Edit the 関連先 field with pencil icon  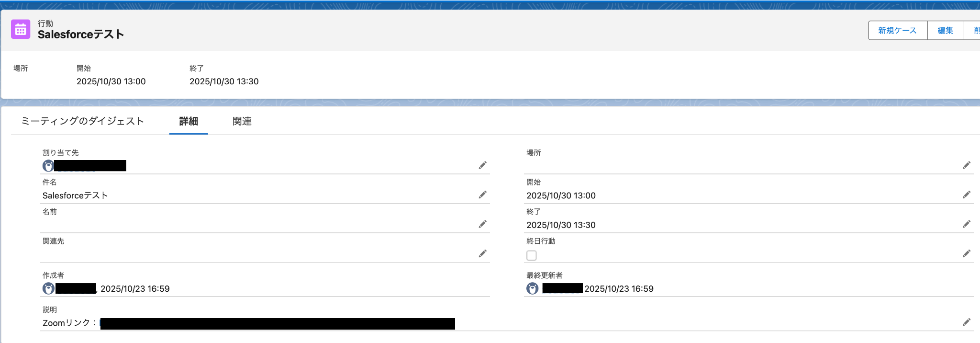tap(482, 253)
